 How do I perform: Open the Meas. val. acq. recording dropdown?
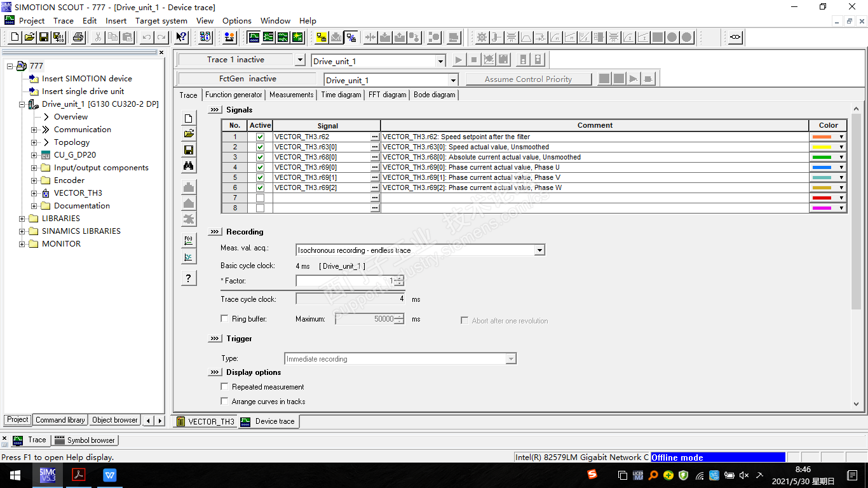point(539,250)
